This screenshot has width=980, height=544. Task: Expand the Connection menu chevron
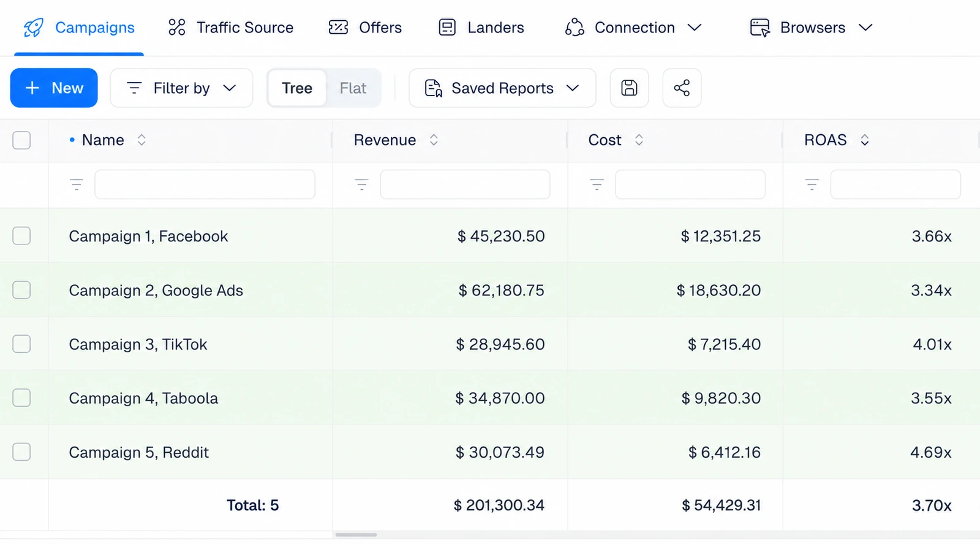point(695,28)
